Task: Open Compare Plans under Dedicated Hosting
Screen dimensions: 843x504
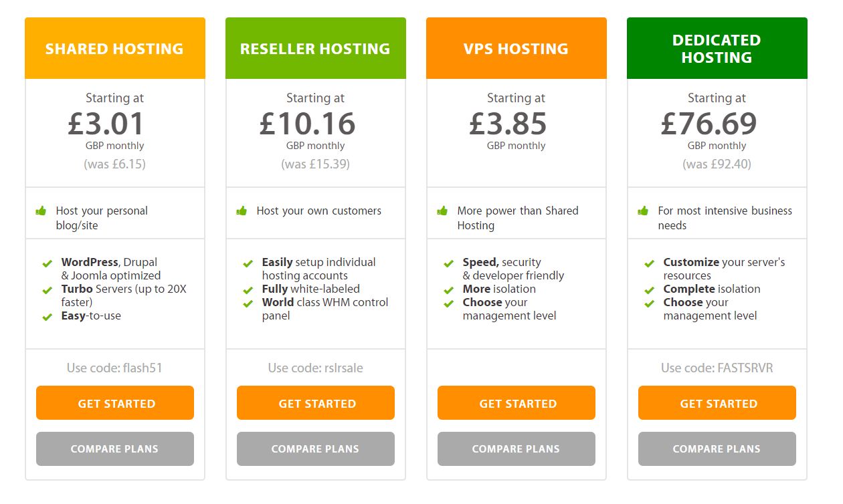Action: tap(717, 449)
